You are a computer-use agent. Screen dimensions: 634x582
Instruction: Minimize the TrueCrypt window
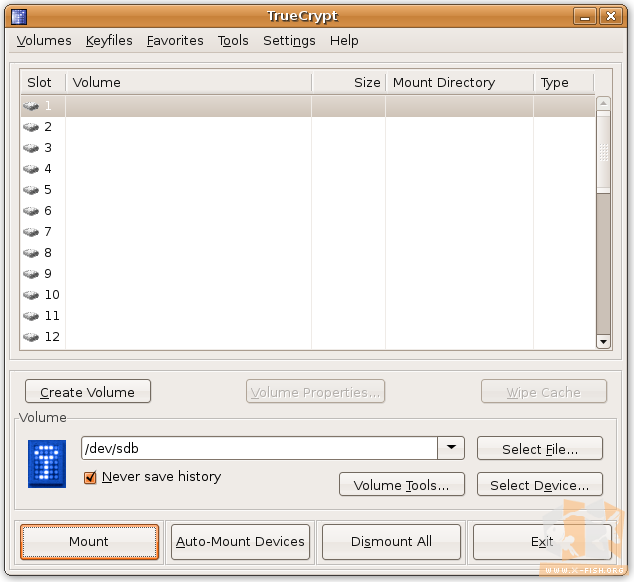585,16
